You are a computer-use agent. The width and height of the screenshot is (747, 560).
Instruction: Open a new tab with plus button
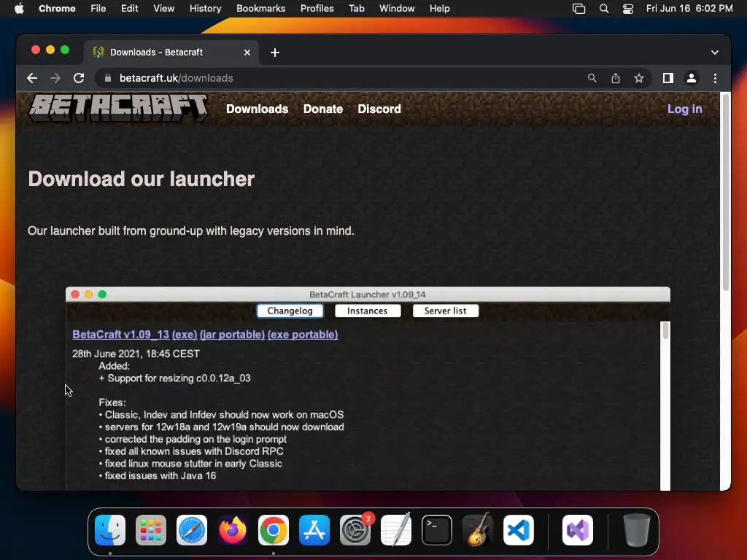pyautogui.click(x=275, y=52)
